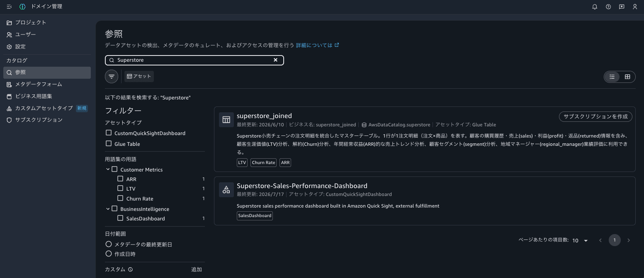Open Superstore-Sales-Performance-Dashboard asset title
Screen dimensions: 644x278
(x=302, y=186)
